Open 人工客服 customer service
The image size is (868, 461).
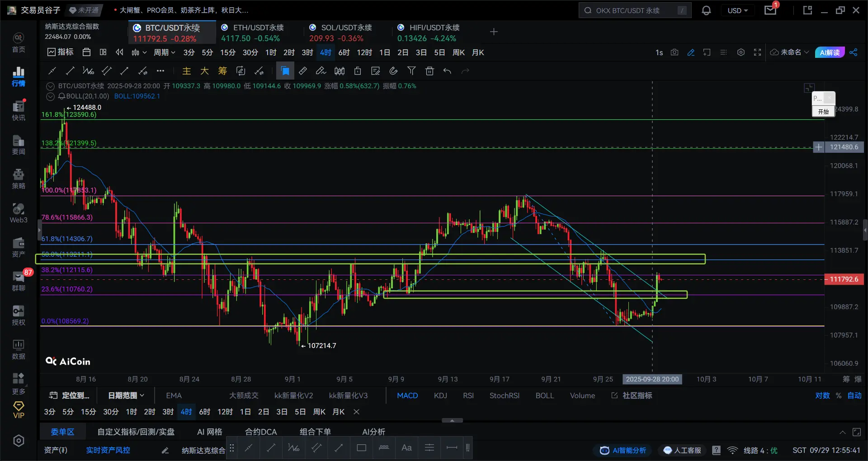click(x=683, y=450)
